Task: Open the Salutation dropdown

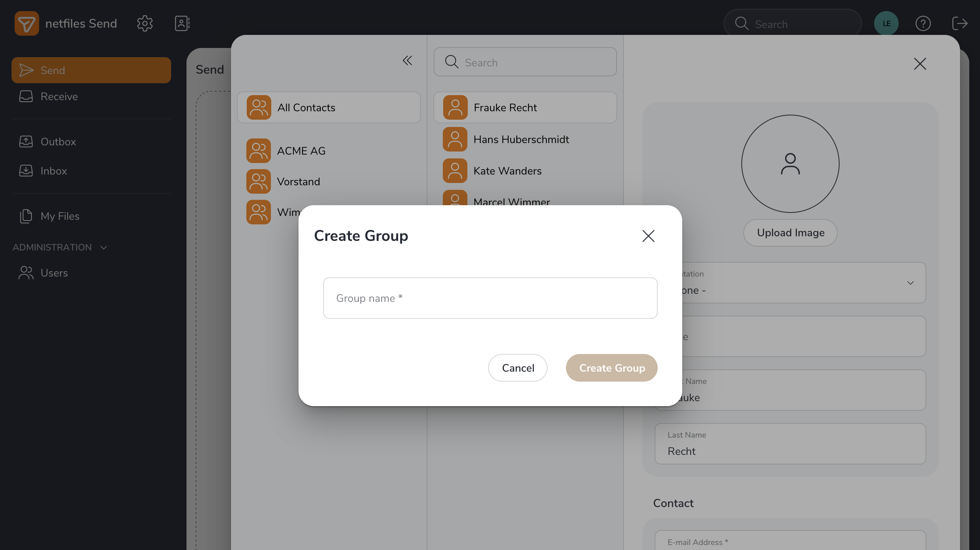Action: pos(910,283)
